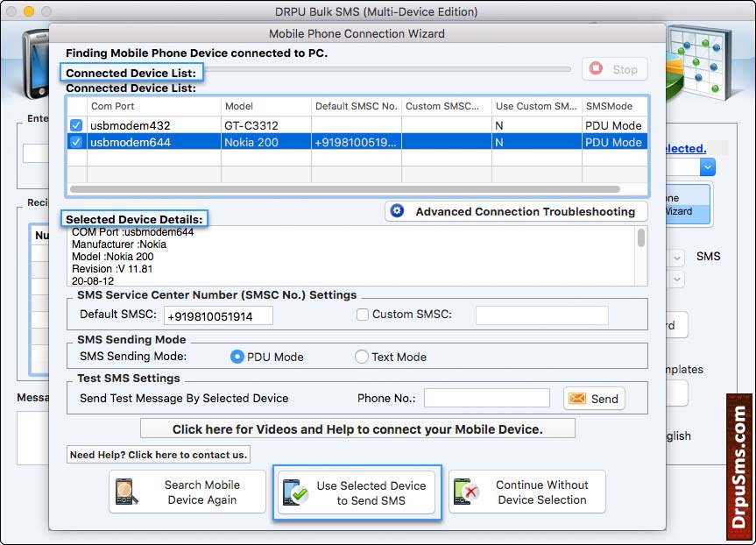Click the GT-C3312 model cell
This screenshot has height=545, width=756.
pyautogui.click(x=266, y=125)
